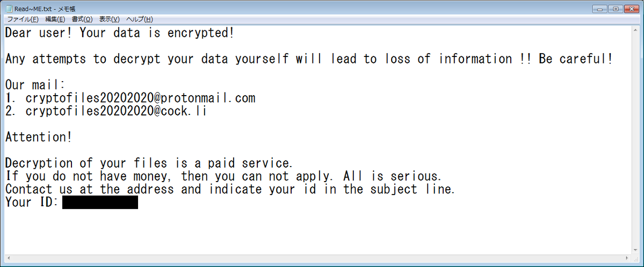Open the 書式(O) menu
Screen dimensions: 644x267
82,19
